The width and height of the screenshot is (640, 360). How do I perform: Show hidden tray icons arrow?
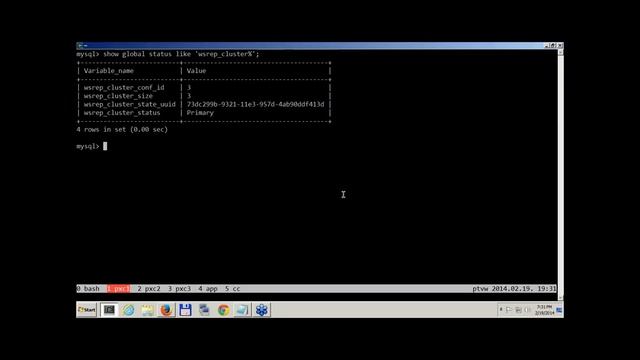[x=501, y=310]
